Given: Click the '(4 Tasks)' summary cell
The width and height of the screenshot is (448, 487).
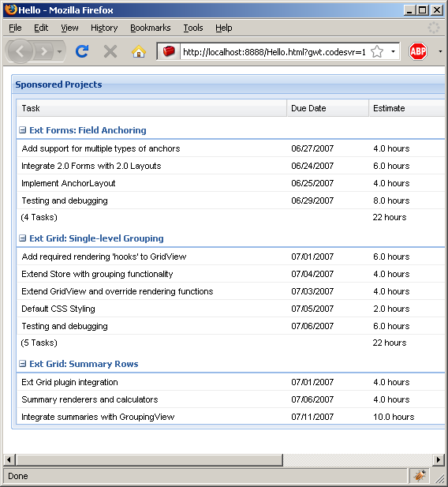Looking at the screenshot, I should [39, 217].
